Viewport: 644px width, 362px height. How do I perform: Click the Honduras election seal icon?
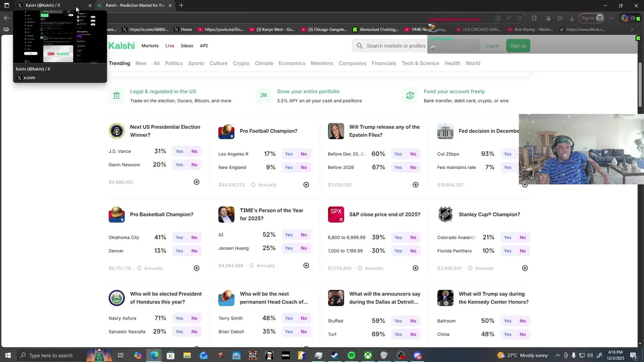117,298
